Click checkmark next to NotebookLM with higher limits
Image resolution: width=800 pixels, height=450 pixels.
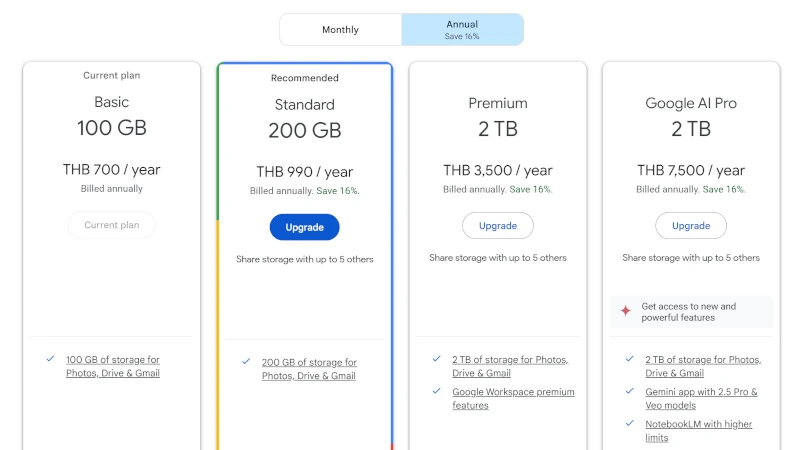point(630,423)
